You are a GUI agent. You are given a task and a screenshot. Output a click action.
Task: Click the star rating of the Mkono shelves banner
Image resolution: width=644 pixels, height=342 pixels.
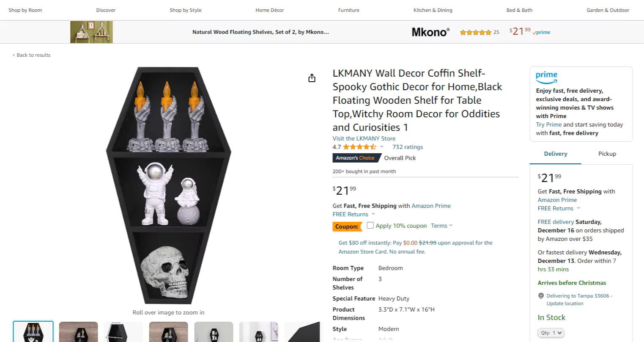tap(475, 32)
